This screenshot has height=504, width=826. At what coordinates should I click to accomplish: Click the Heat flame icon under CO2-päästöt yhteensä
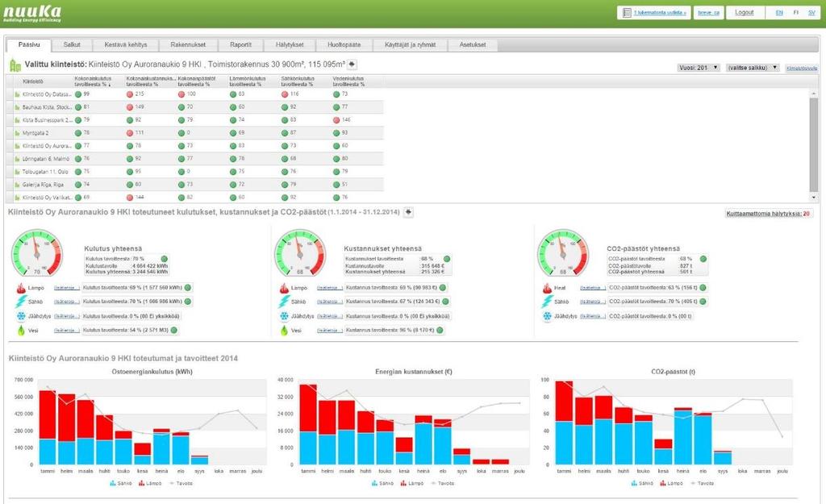[x=548, y=288]
